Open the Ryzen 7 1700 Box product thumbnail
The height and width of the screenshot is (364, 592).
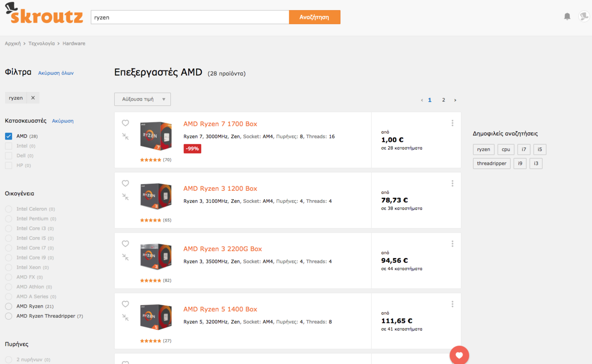(x=156, y=136)
